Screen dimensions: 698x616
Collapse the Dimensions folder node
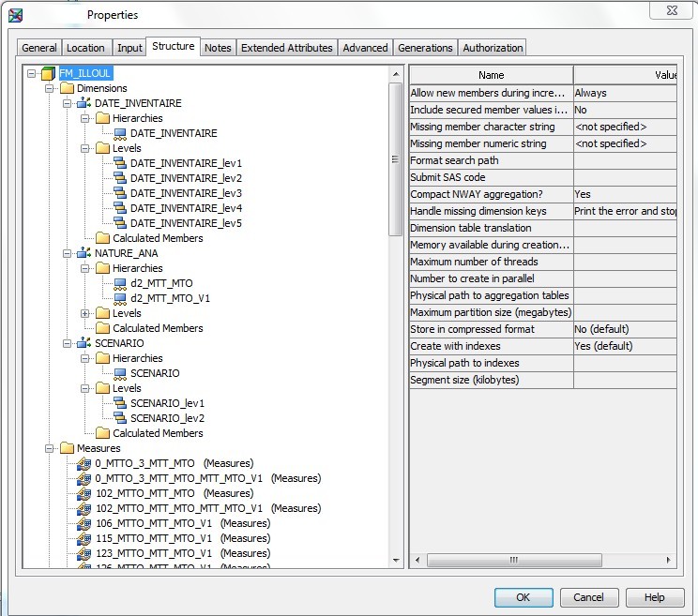[x=50, y=88]
